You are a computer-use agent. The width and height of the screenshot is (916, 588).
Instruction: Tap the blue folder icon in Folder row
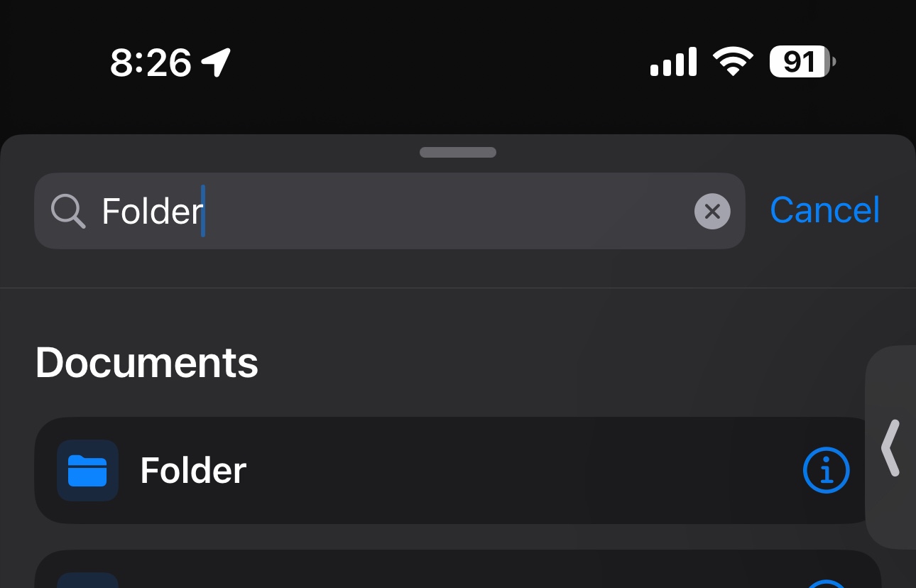[87, 470]
